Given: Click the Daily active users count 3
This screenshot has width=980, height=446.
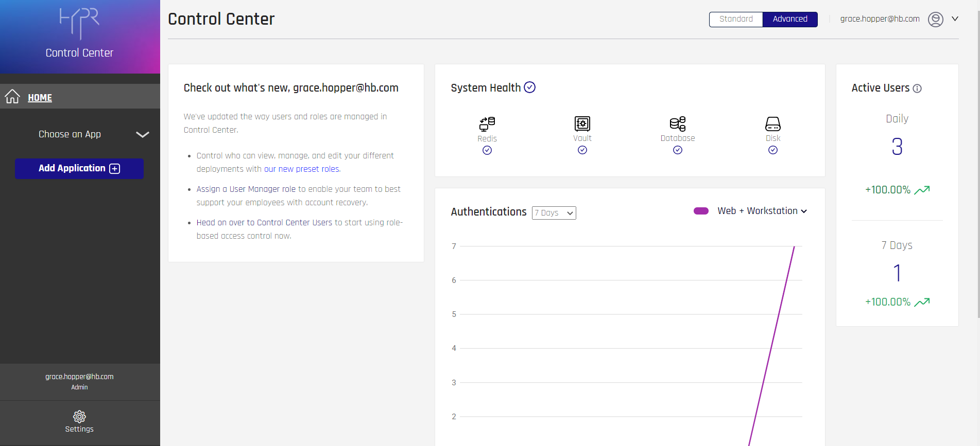Looking at the screenshot, I should point(897,147).
